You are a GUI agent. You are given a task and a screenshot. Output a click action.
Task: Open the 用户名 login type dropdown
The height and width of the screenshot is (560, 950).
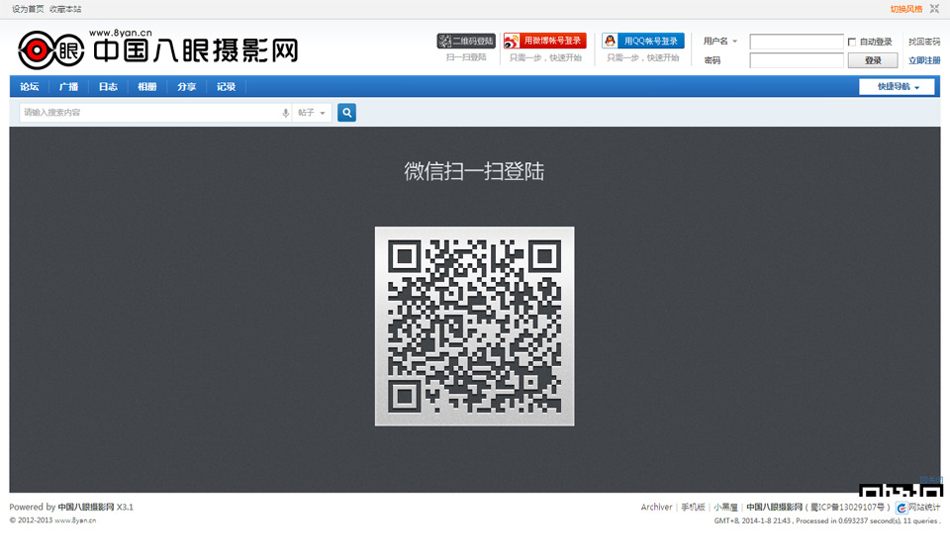click(x=720, y=42)
